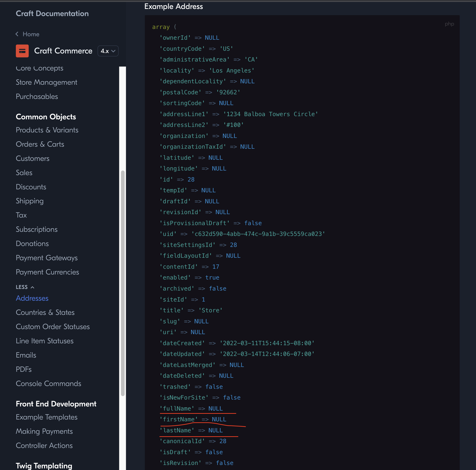The image size is (476, 470).
Task: Open the Sales sidebar link
Action: (x=24, y=173)
